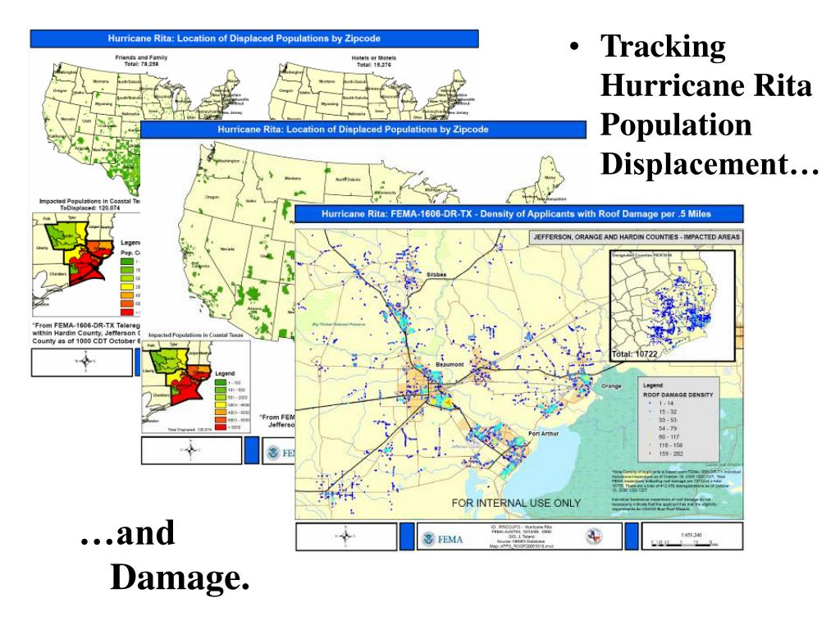
Task: Click the back-left map's blue title bar
Action: (x=254, y=39)
